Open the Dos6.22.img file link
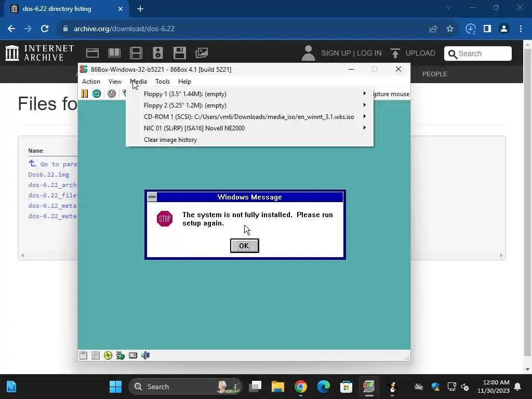The image size is (532, 399). coord(48,175)
